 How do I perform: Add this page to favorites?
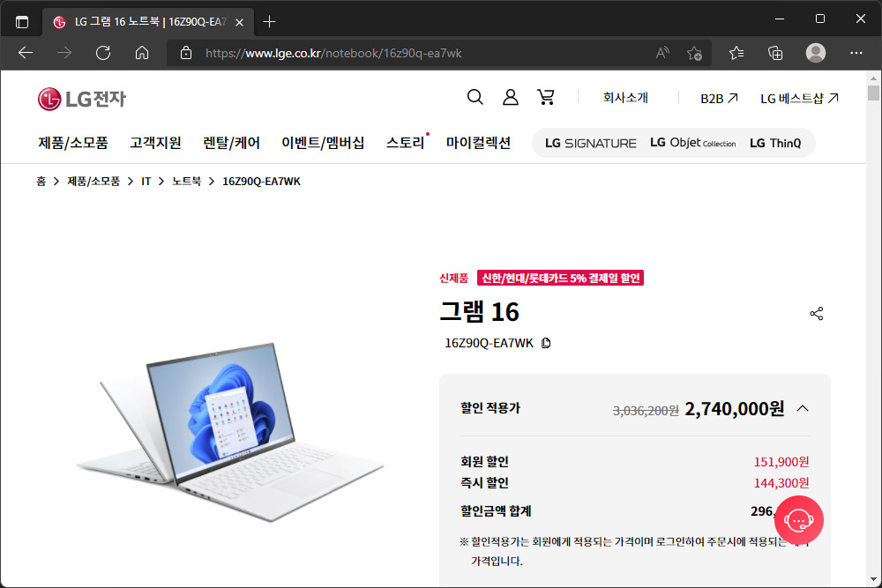(x=694, y=53)
